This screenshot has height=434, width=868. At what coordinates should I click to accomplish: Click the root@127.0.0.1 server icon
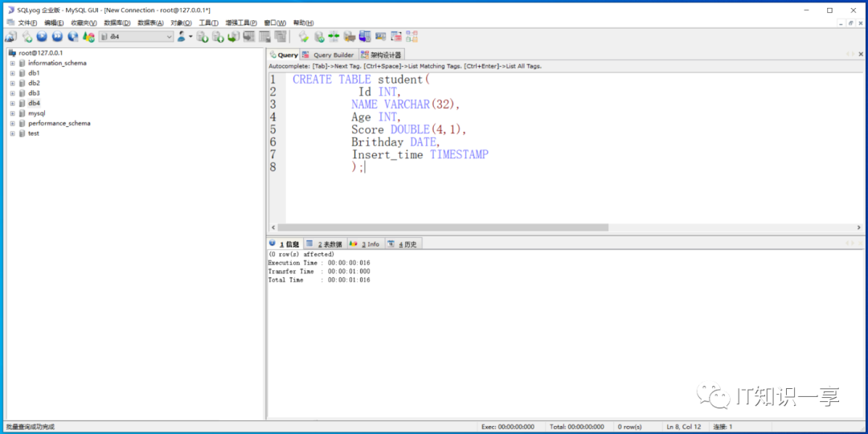coord(12,53)
